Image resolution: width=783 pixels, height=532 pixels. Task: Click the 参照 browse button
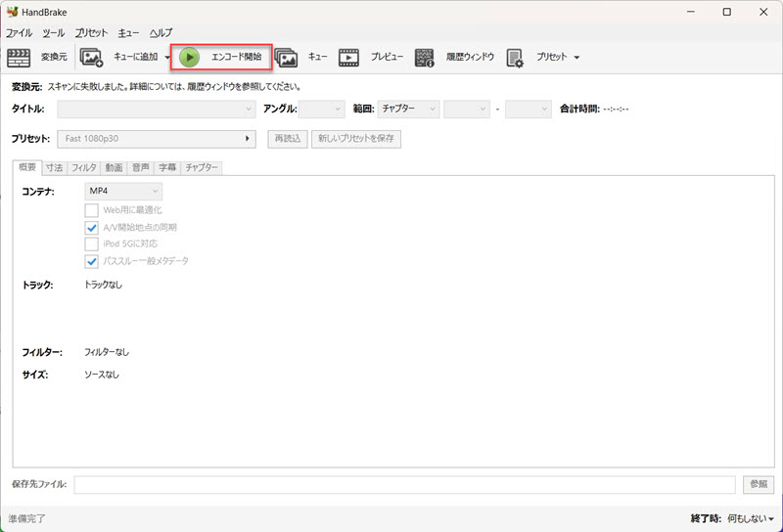[758, 485]
